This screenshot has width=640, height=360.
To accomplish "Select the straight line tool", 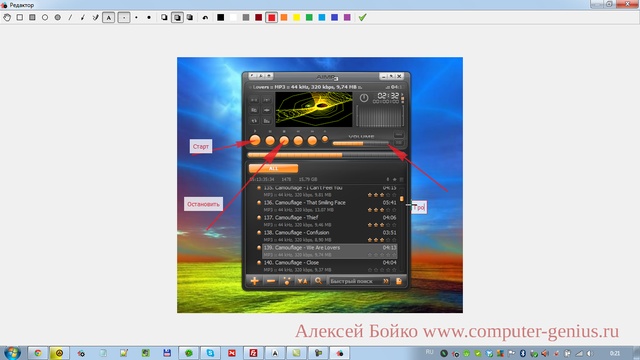I will pyautogui.click(x=70, y=18).
